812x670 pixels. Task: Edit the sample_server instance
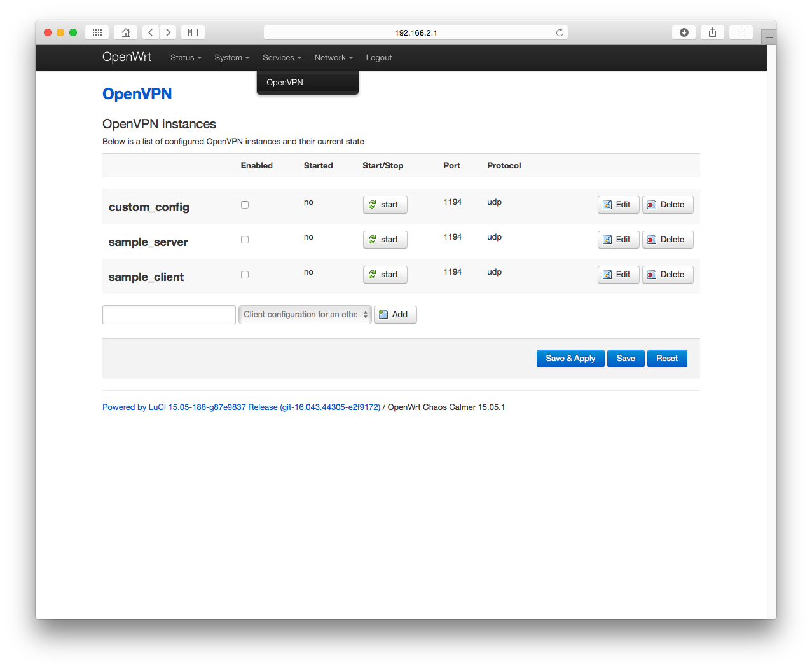[618, 240]
